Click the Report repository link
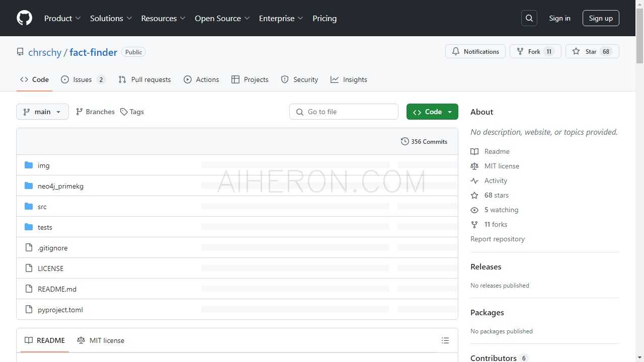Image resolution: width=644 pixels, height=362 pixels. click(x=498, y=239)
